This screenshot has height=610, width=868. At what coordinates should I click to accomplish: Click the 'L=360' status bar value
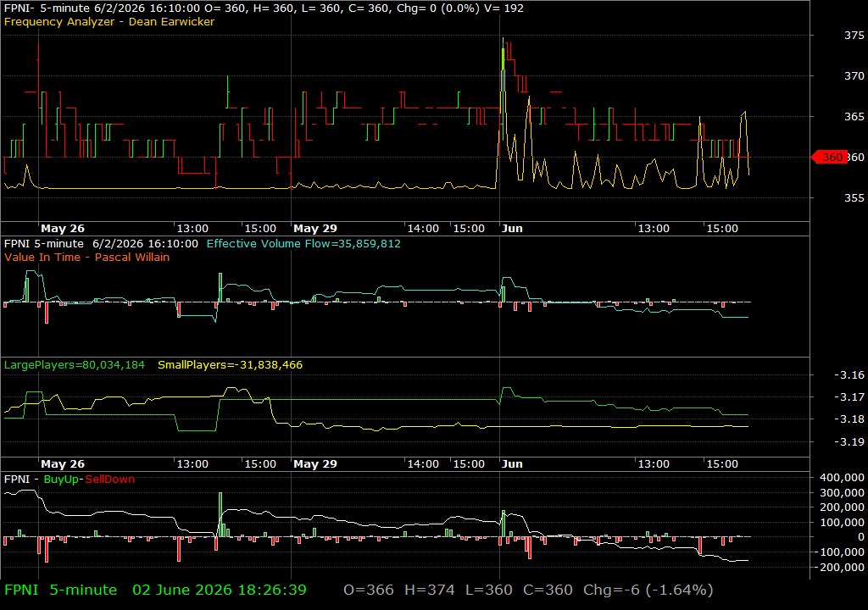pos(489,590)
